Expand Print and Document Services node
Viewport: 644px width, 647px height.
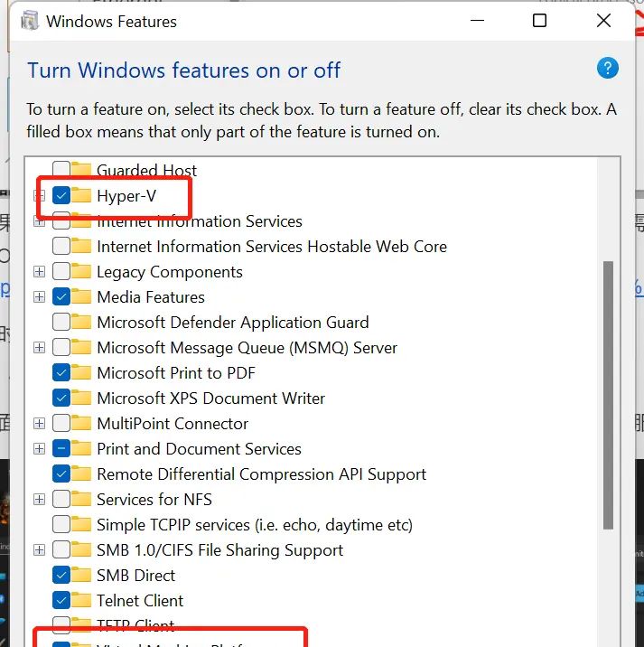tap(39, 448)
